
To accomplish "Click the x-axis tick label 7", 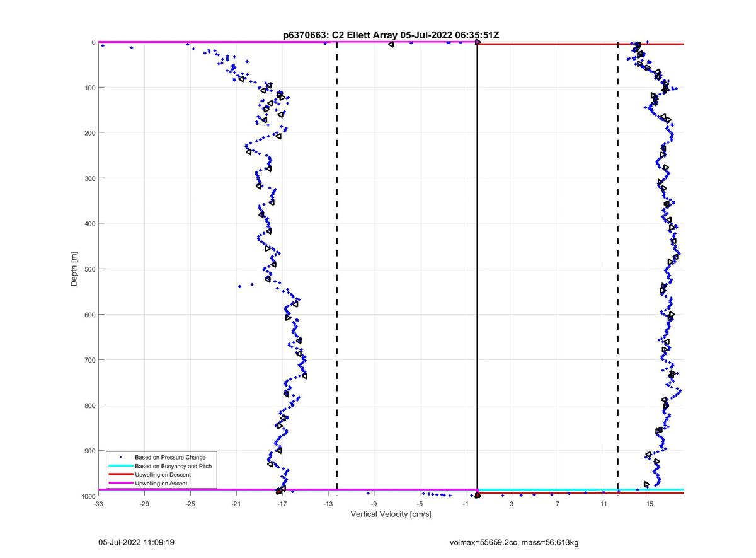I will coord(558,504).
